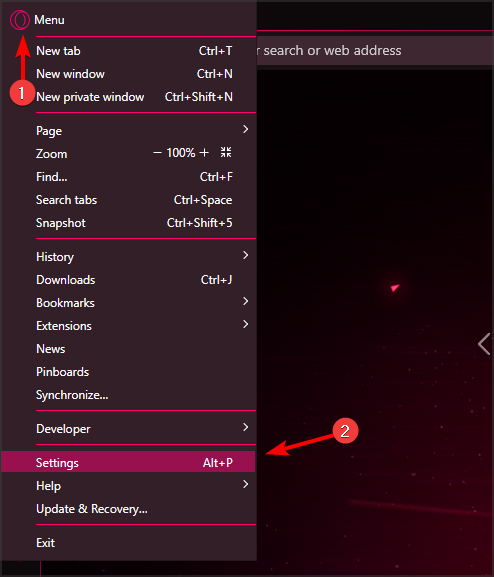This screenshot has width=494, height=577.
Task: Expand the Bookmarks submenu arrow
Action: pos(246,301)
